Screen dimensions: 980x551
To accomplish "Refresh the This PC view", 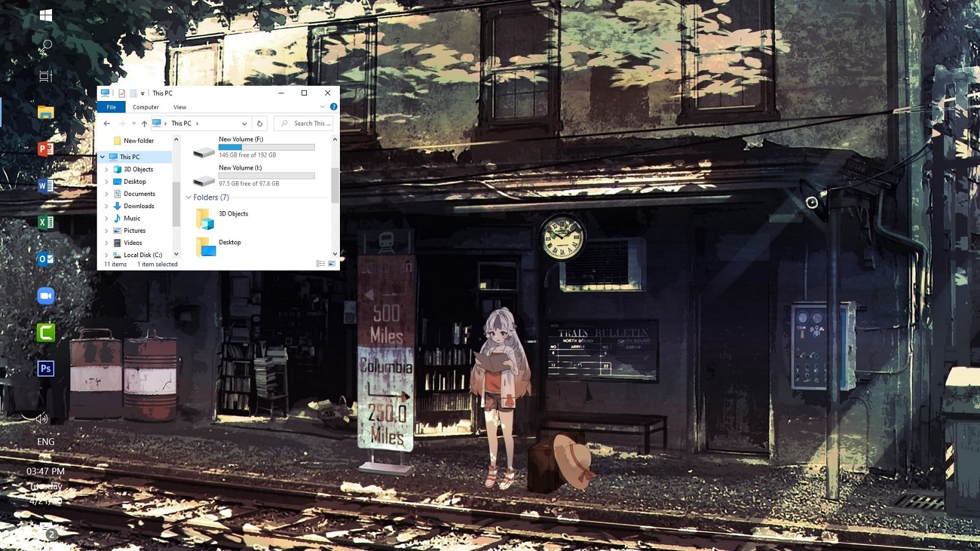I will [260, 124].
